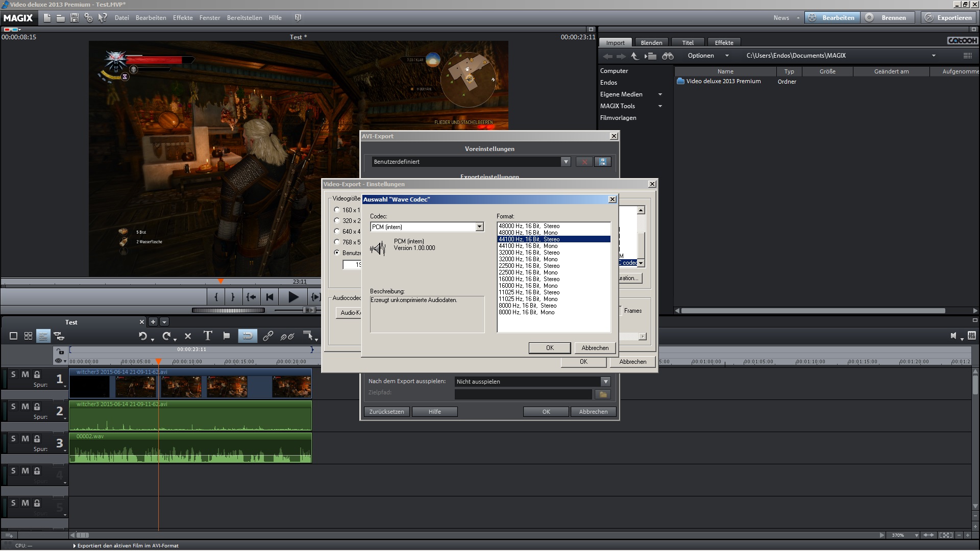
Task: Set chapter marker flag icon
Action: click(x=227, y=336)
